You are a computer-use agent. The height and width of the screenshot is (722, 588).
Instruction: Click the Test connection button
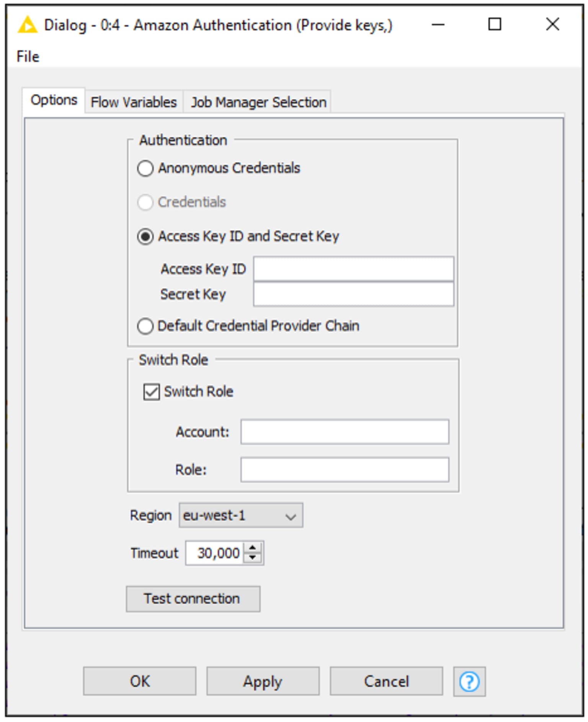coord(193,599)
